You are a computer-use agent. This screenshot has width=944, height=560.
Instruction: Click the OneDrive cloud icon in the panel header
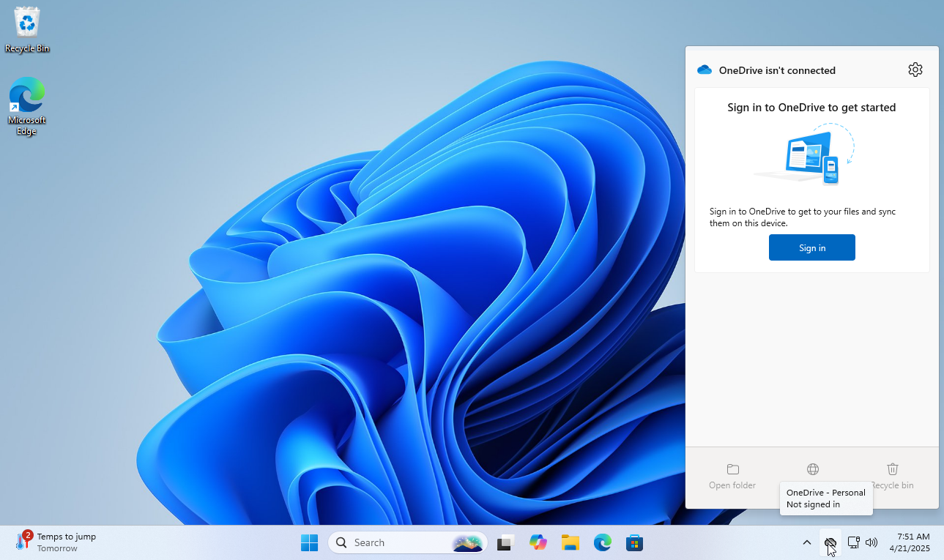click(x=704, y=70)
